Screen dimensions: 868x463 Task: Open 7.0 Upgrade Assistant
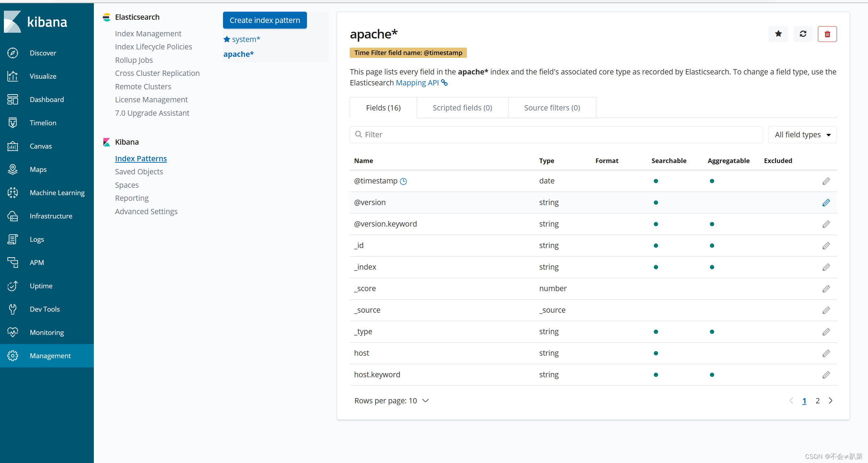click(152, 113)
